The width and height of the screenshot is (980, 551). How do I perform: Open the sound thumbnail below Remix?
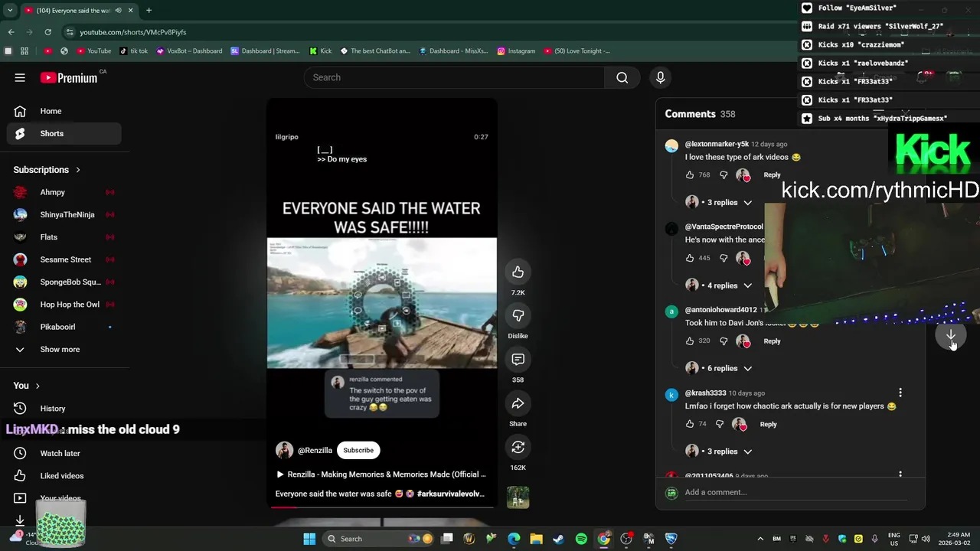click(518, 497)
